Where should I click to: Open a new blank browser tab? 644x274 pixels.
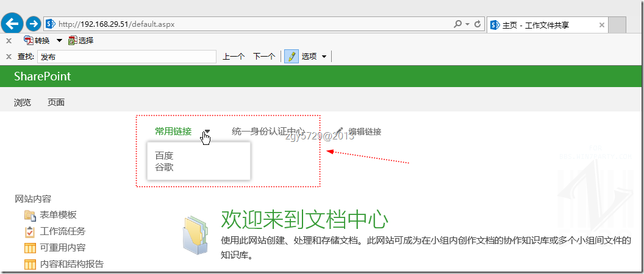tap(617, 25)
